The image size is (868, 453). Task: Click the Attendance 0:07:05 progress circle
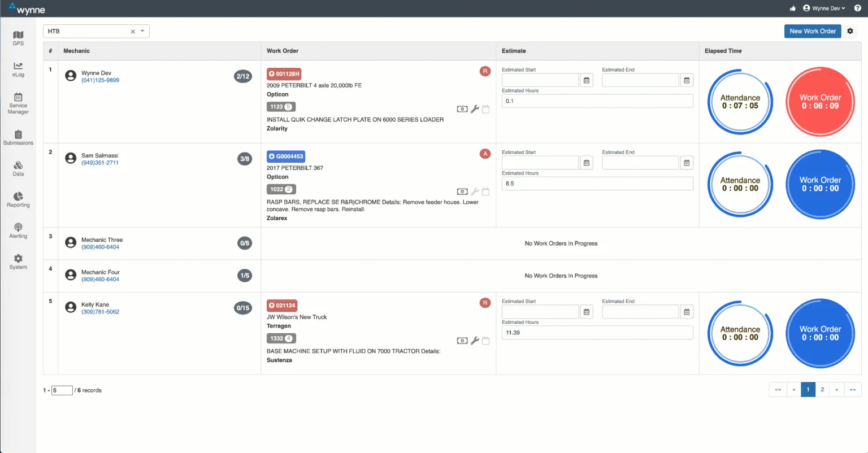tap(740, 102)
